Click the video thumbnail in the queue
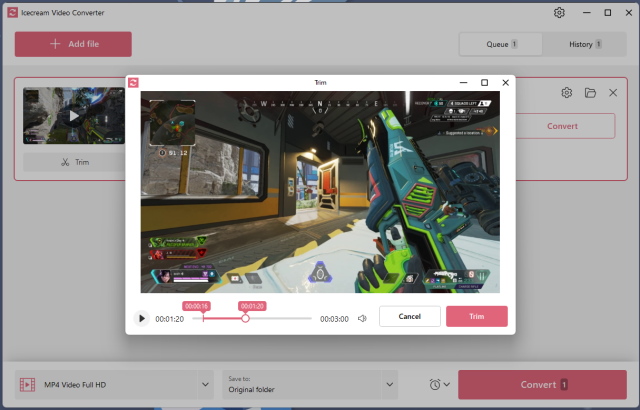 74,116
